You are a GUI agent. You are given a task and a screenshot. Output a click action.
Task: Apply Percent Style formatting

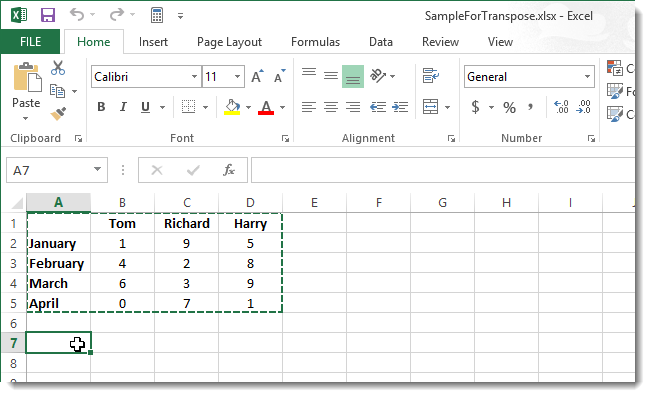509,108
